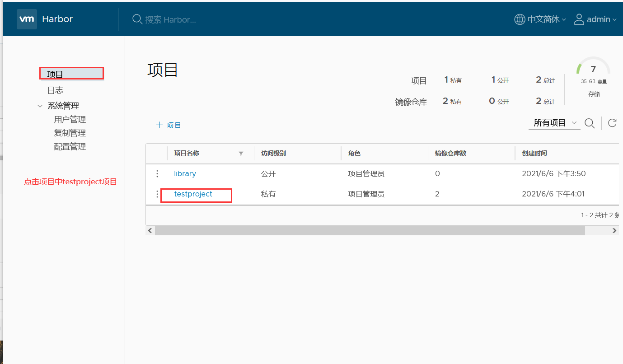Viewport: 623px width, 364px height.
Task: Open the library project
Action: coord(185,173)
